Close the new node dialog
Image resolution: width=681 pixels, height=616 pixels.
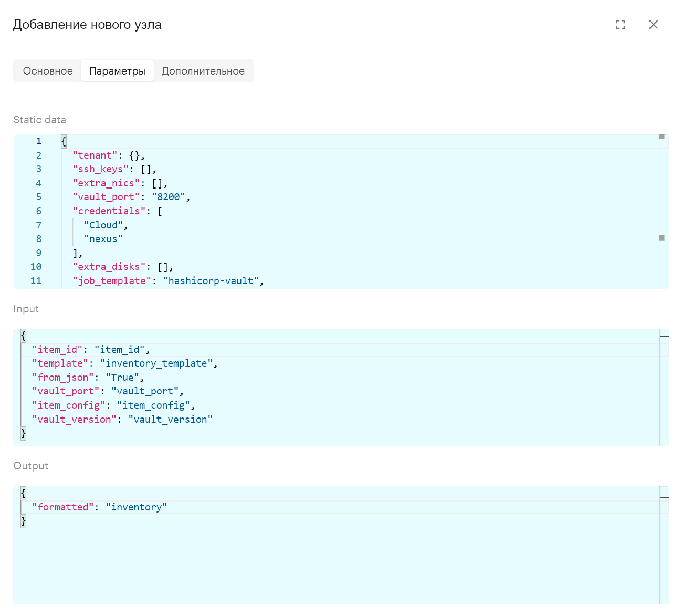pos(653,25)
